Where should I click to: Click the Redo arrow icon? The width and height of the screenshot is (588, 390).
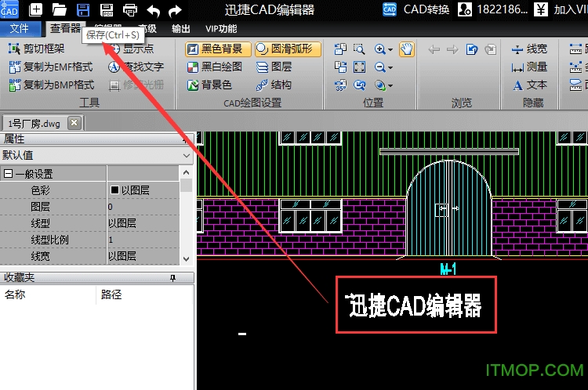tap(176, 9)
